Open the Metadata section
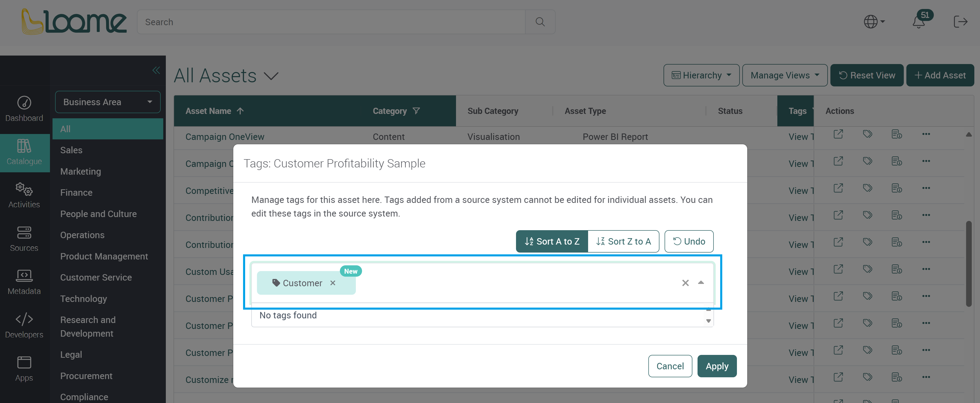The width and height of the screenshot is (980, 403). 24,282
